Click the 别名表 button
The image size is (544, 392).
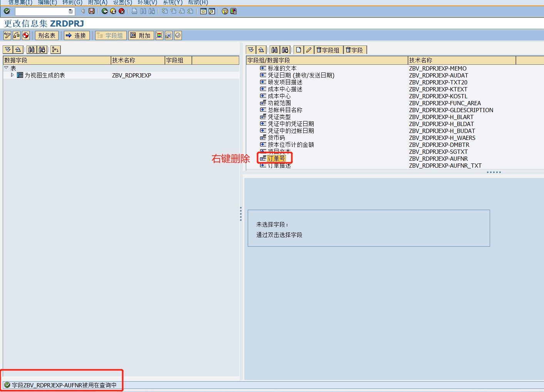coord(47,35)
